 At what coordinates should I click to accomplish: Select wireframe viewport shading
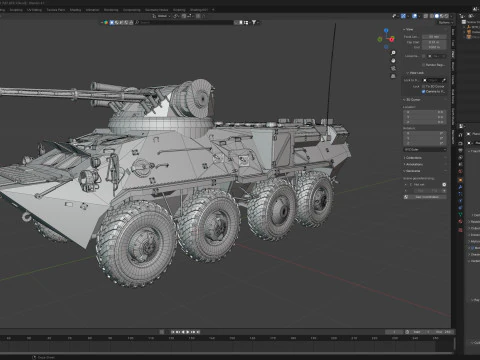[x=431, y=16]
